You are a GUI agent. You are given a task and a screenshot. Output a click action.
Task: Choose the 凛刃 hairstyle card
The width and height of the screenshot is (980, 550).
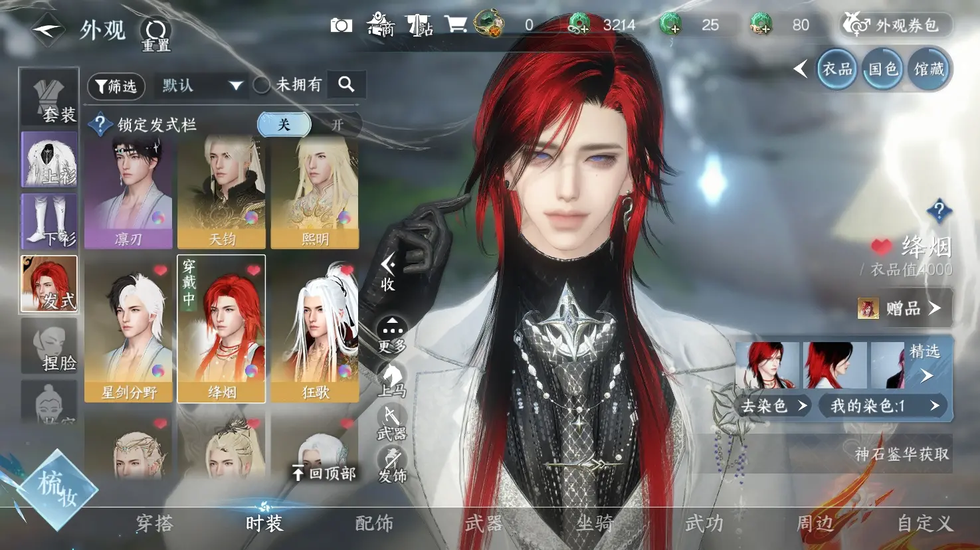click(128, 193)
